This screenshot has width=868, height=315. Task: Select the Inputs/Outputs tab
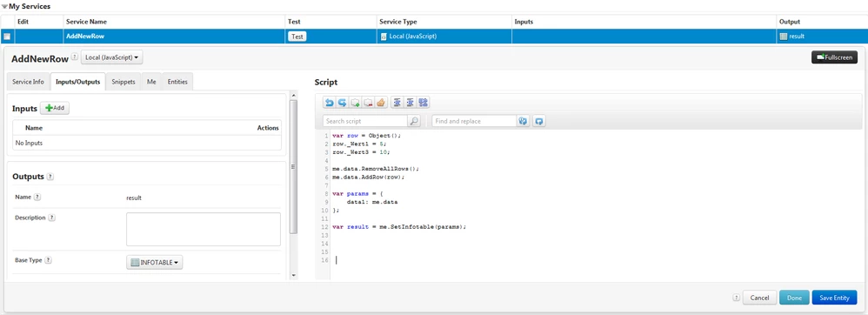78,82
